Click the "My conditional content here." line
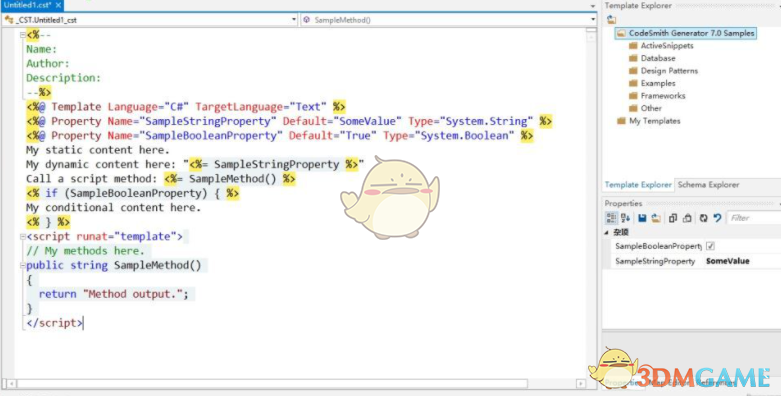The width and height of the screenshot is (781, 396). tap(114, 208)
